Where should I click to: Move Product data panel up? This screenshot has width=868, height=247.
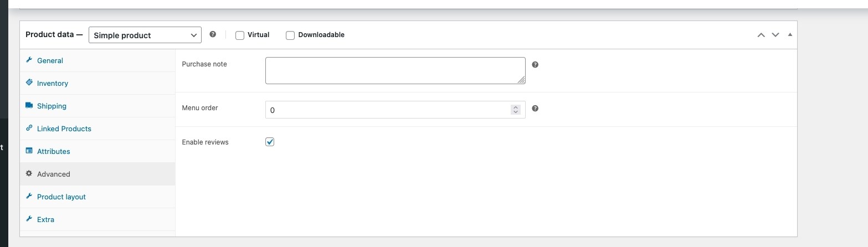coord(761,35)
